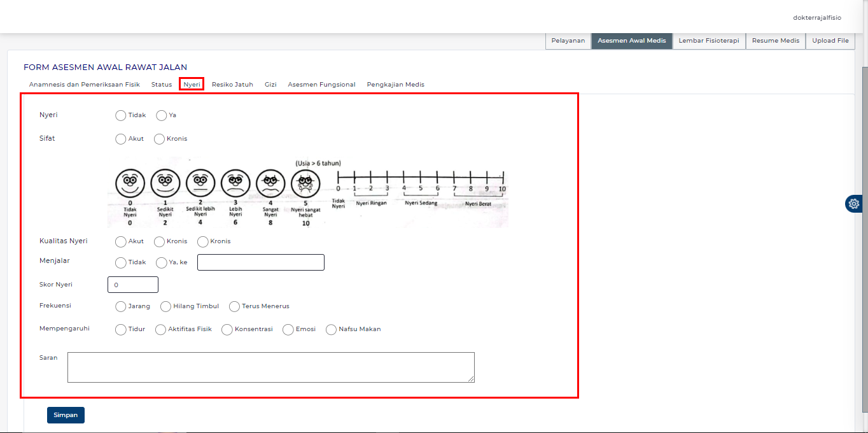
Task: Choose 'Emosi' under Mempengaruhi
Action: click(x=287, y=329)
